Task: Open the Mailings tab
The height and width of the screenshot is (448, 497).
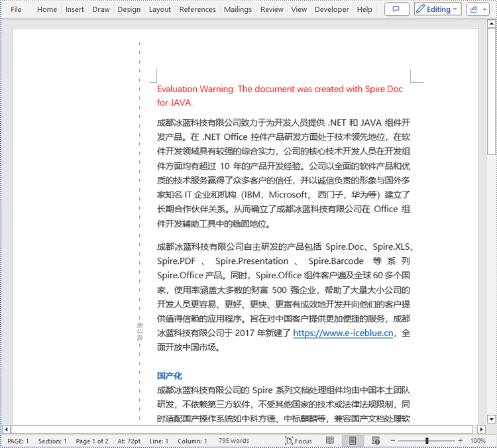Action: (238, 9)
